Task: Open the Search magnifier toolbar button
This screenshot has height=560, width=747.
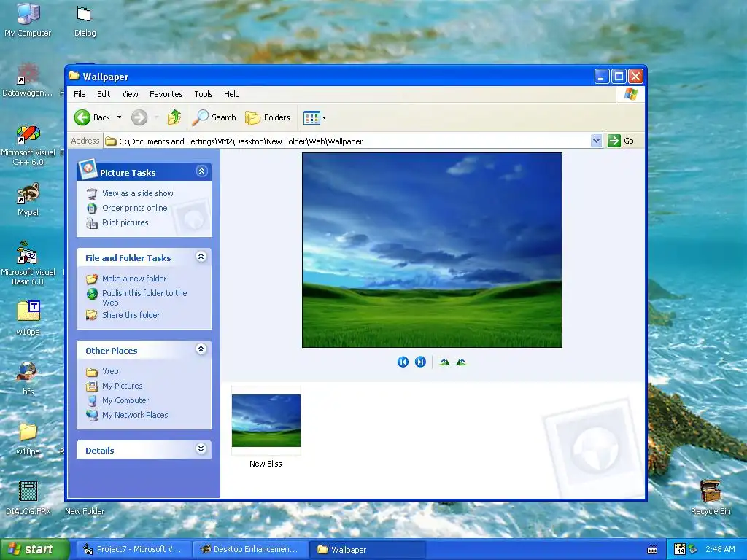Action: [x=214, y=117]
